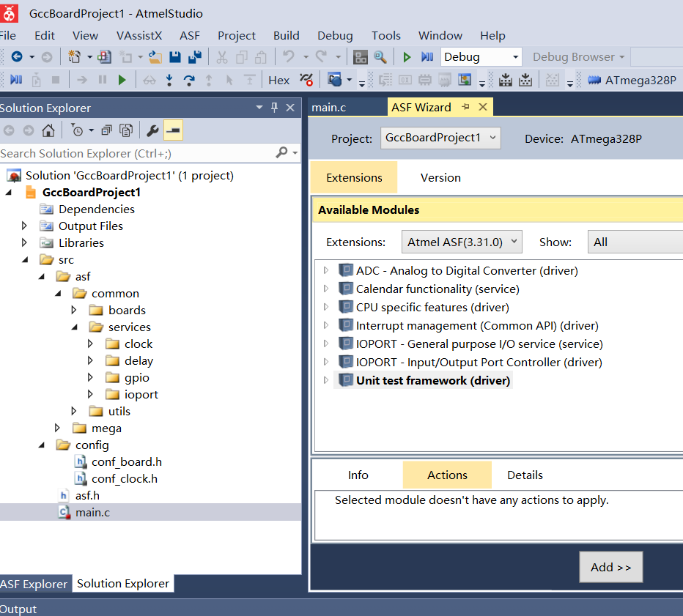Expand the Calendar functionality module

pyautogui.click(x=326, y=288)
